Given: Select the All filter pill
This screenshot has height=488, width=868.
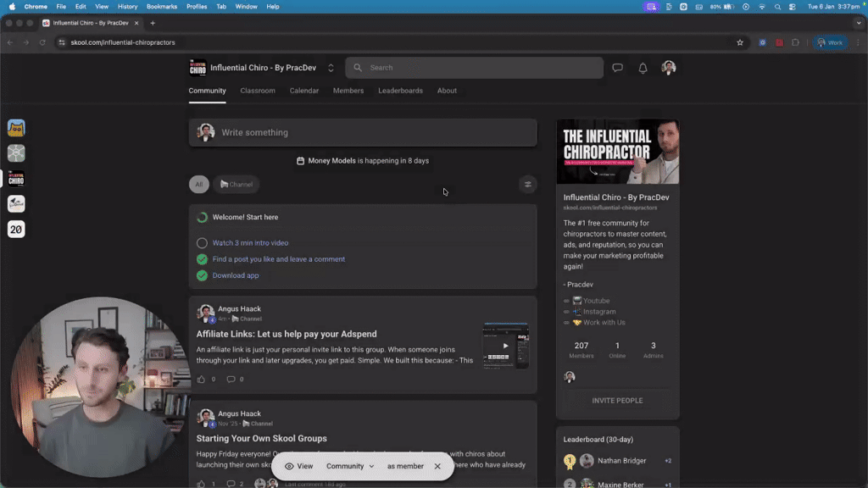Looking at the screenshot, I should pos(198,184).
